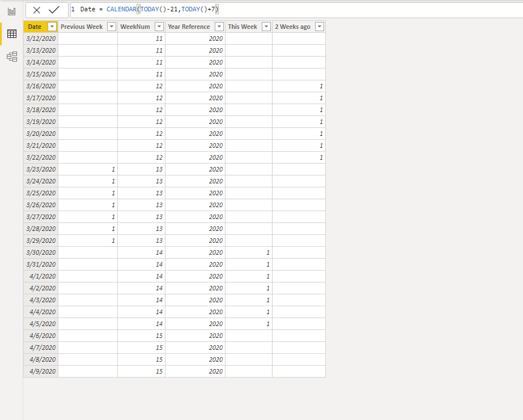This screenshot has height=420, width=523.
Task: Select the 4/8/2020 date cell
Action: [x=41, y=359]
